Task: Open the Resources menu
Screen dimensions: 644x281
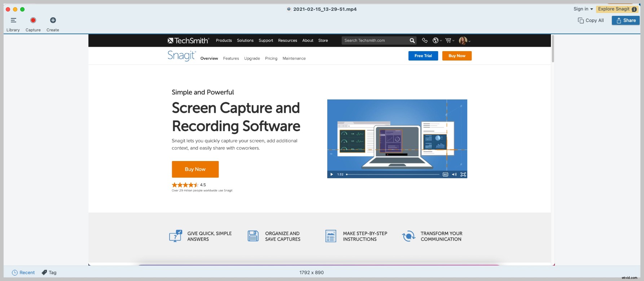Action: click(x=288, y=41)
